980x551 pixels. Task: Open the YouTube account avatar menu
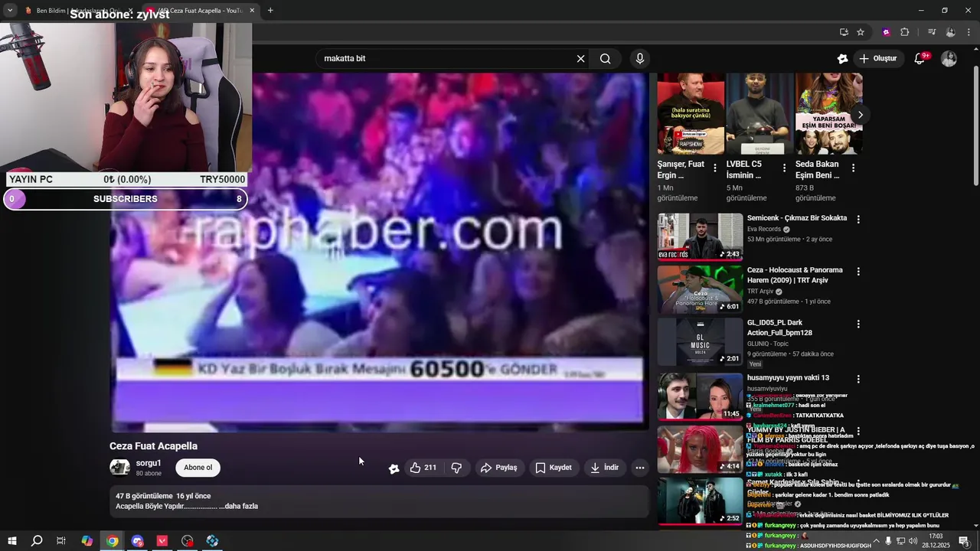[x=949, y=58]
